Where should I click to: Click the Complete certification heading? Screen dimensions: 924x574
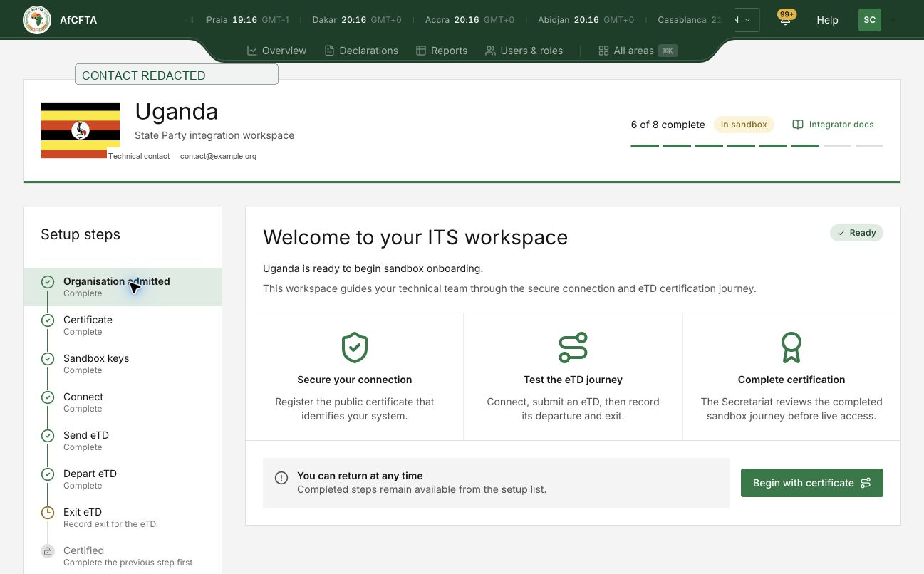click(791, 380)
